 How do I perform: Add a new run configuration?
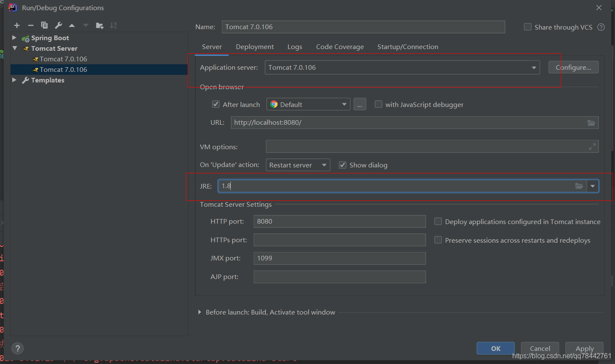click(16, 25)
